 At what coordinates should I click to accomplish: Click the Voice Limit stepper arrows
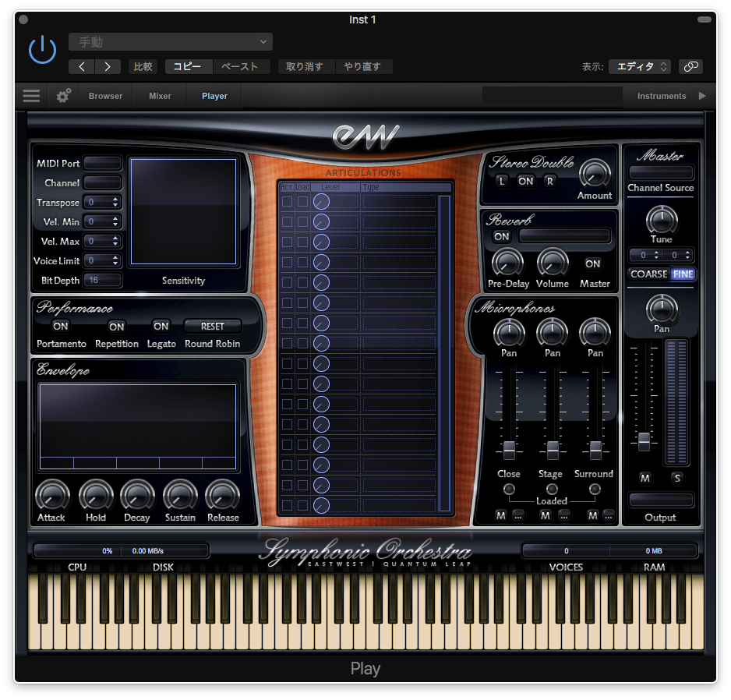115,261
